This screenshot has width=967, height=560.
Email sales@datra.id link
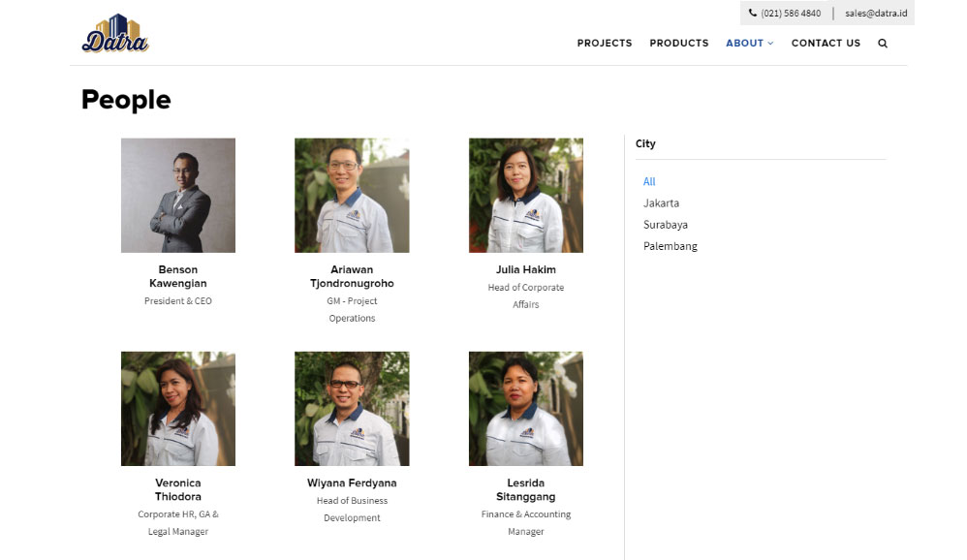[x=876, y=13]
